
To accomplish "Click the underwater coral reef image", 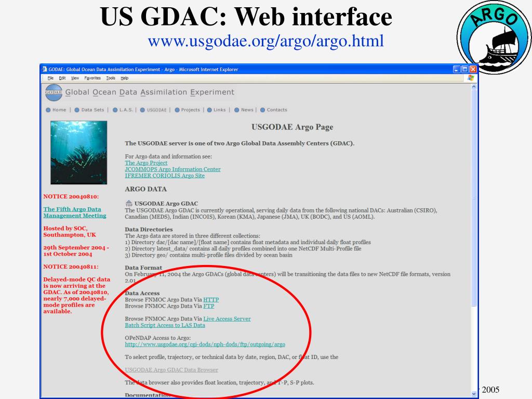I will [79, 153].
